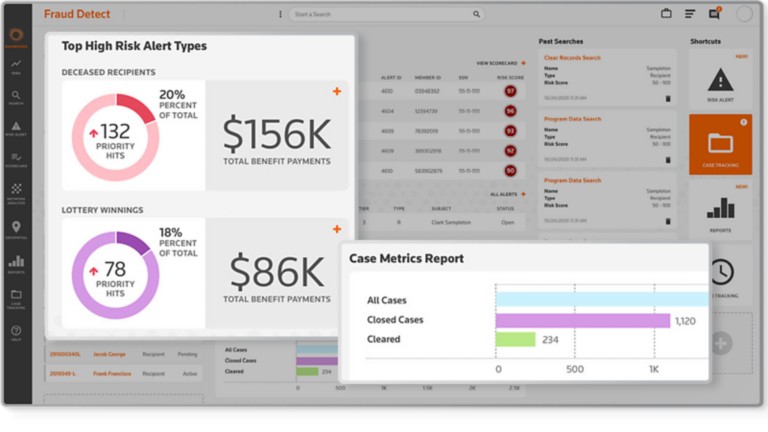This screenshot has width=768, height=432.
Task: Select the Search icon in sidebar
Action: tap(16, 97)
